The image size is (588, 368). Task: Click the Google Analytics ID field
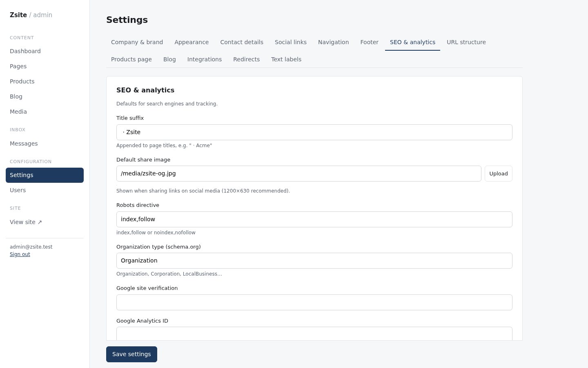[x=314, y=334]
